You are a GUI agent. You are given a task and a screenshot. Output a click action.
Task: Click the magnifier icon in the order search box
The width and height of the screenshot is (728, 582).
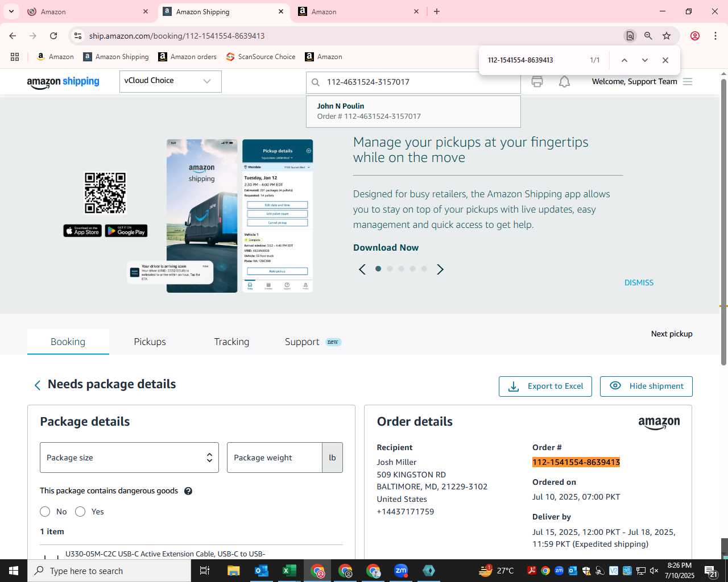[x=316, y=82]
